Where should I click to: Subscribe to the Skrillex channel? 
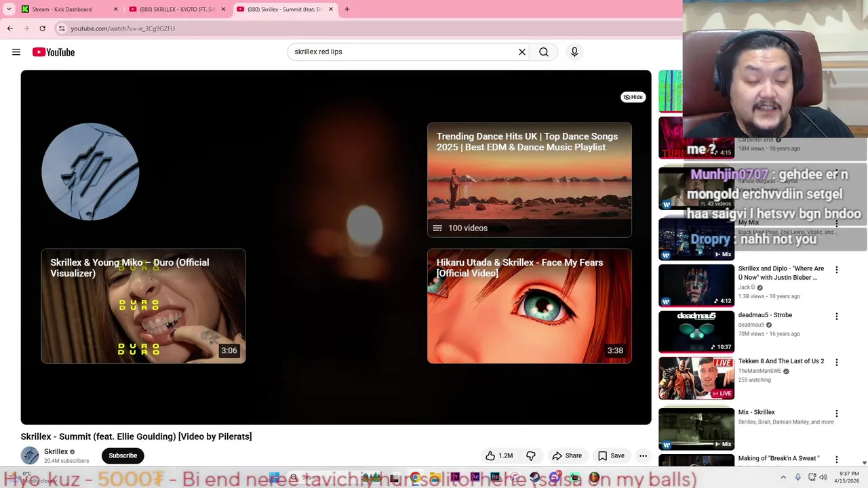point(123,455)
